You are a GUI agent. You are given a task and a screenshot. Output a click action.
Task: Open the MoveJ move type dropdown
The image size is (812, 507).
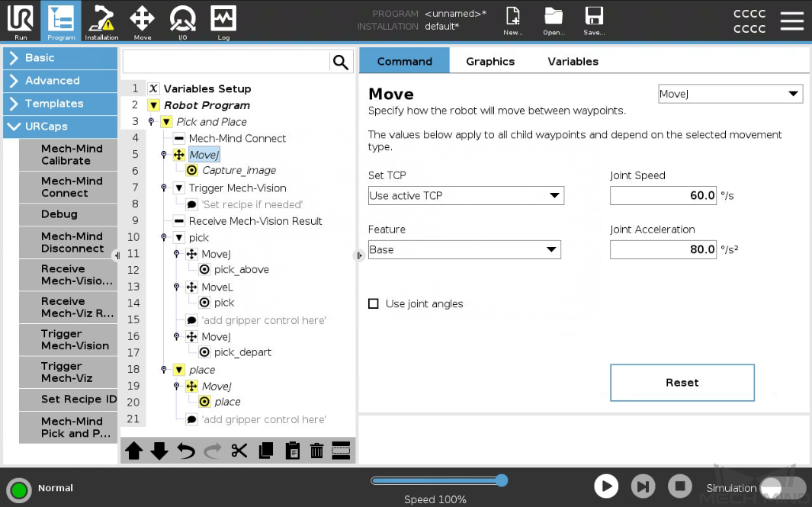click(730, 94)
